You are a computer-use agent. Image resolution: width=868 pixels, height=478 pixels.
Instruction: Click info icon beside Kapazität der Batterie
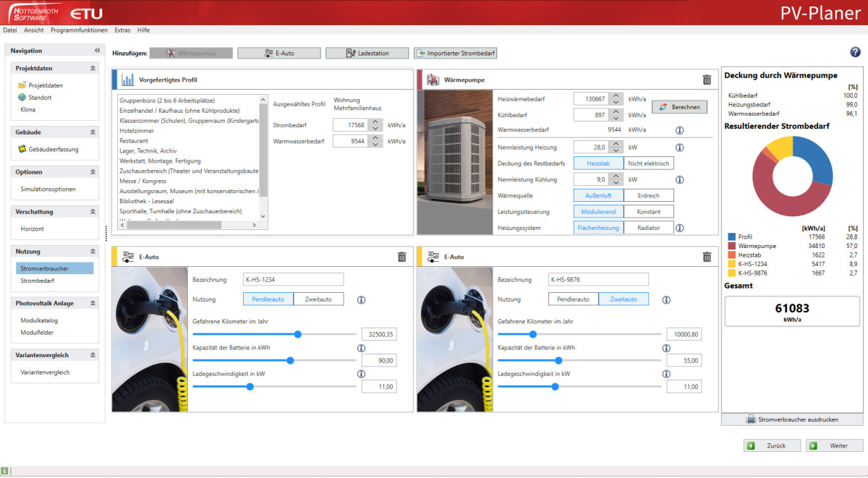point(360,348)
